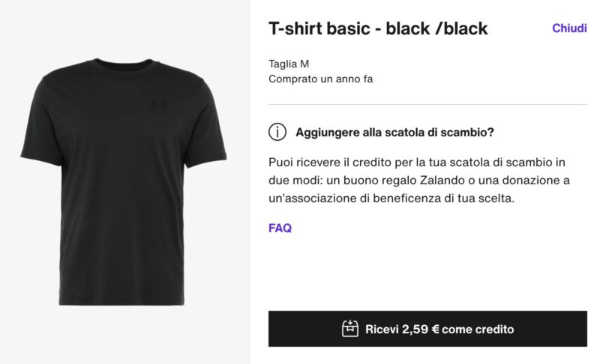Open the FAQ link
This screenshot has width=600, height=364.
(x=280, y=228)
